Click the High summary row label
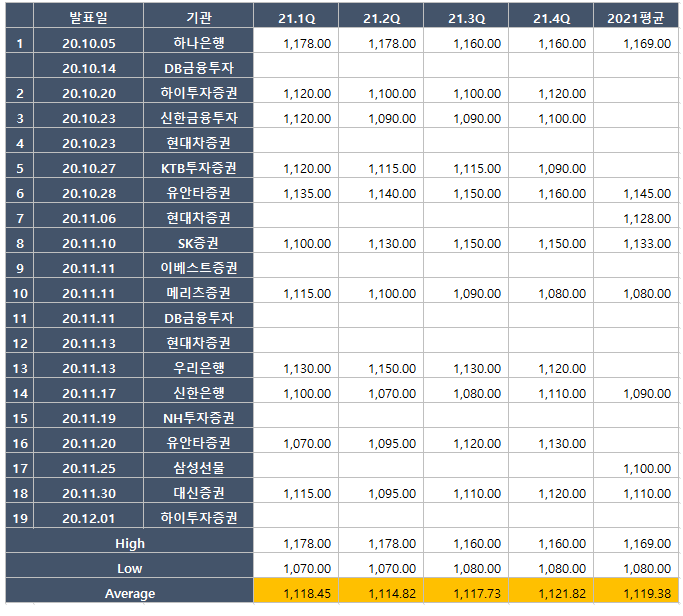The width and height of the screenshot is (683, 616). 129,543
